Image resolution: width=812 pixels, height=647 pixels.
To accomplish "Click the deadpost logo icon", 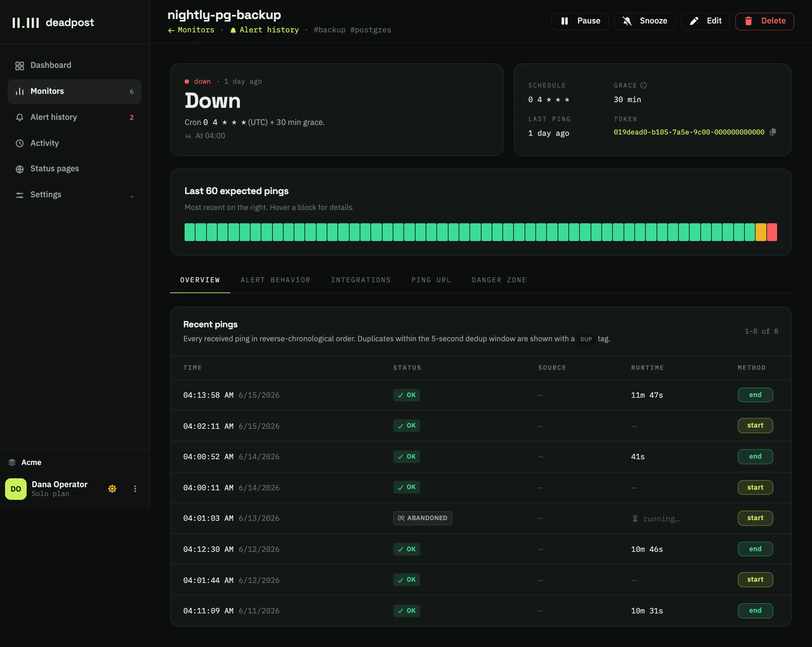I will pos(26,23).
